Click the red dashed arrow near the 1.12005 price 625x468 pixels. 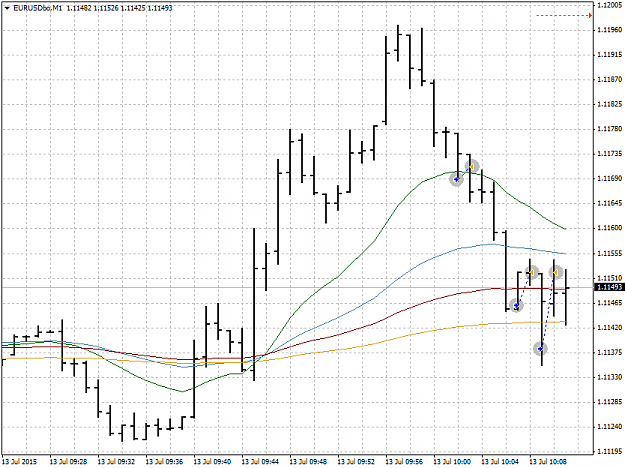pos(564,16)
